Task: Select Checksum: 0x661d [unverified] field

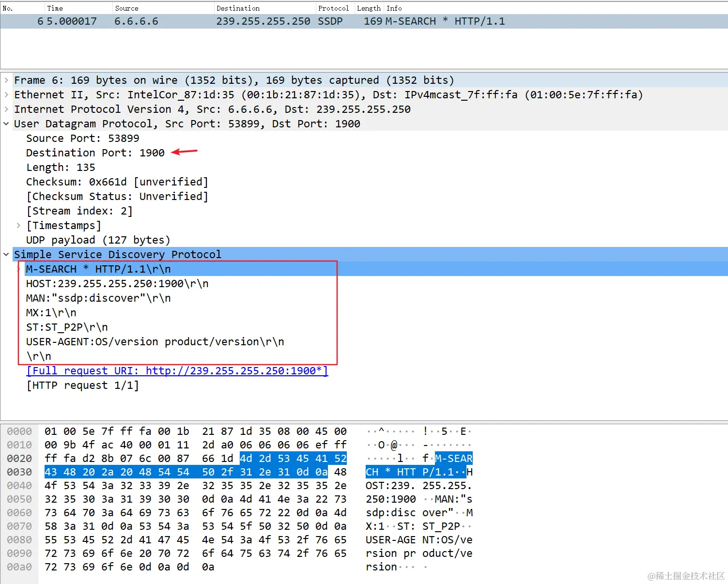Action: (x=117, y=182)
